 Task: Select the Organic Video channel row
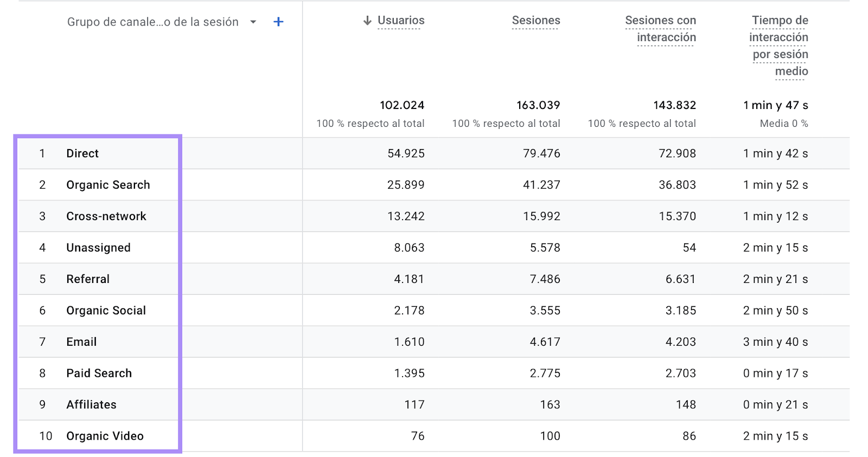(105, 436)
